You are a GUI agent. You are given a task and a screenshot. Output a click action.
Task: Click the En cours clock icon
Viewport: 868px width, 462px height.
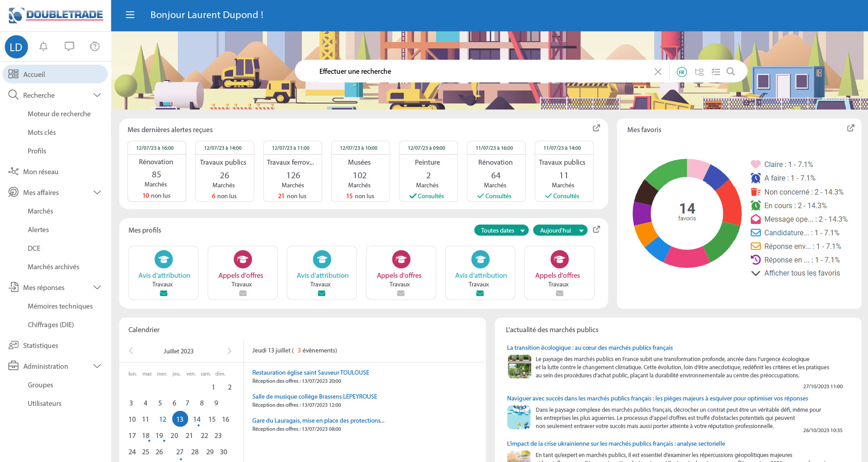pos(756,205)
